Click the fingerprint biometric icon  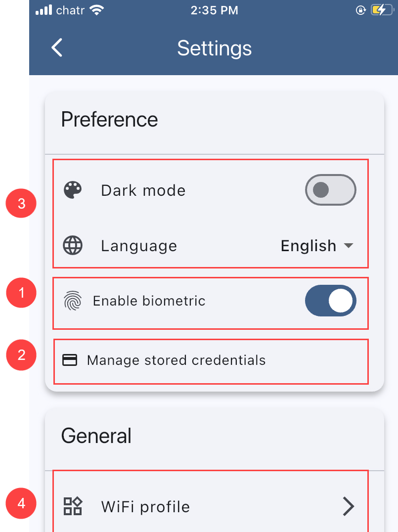point(73,301)
